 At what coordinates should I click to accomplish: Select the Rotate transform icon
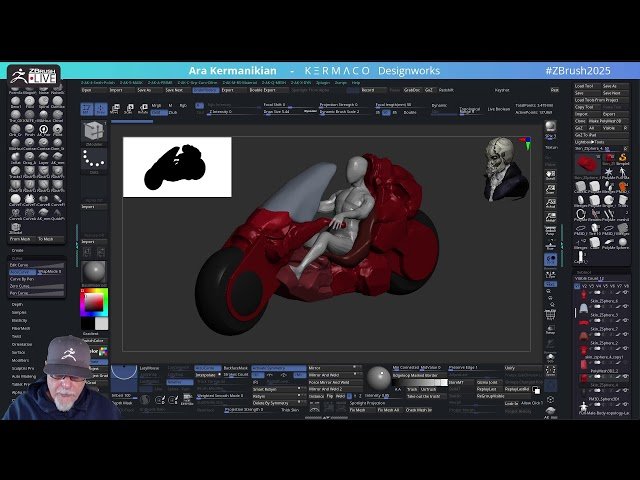coord(143,109)
